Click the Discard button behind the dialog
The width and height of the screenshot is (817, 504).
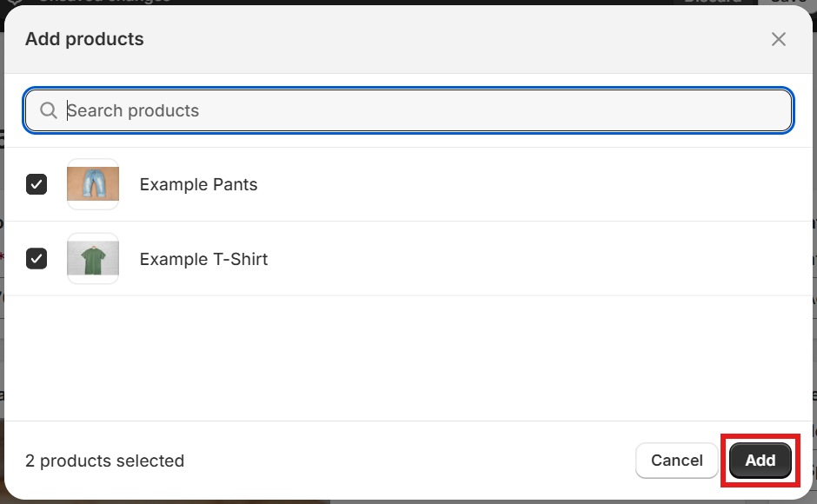click(713, 2)
